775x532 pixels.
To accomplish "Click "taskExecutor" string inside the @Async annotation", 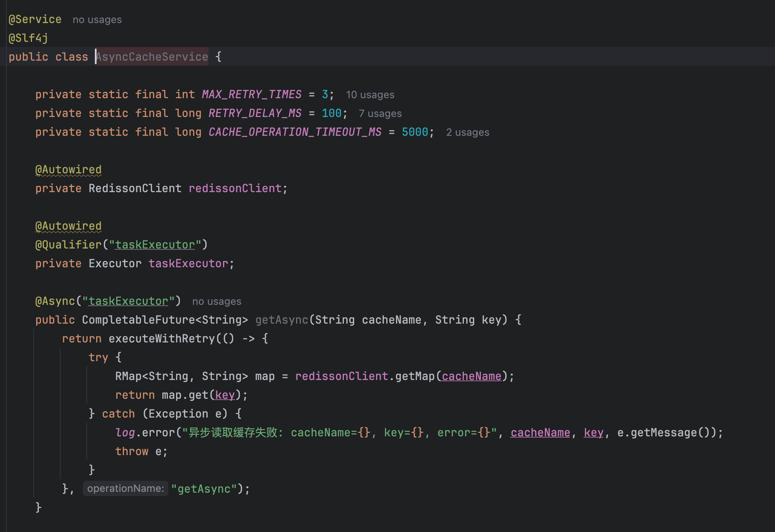I will [x=128, y=301].
